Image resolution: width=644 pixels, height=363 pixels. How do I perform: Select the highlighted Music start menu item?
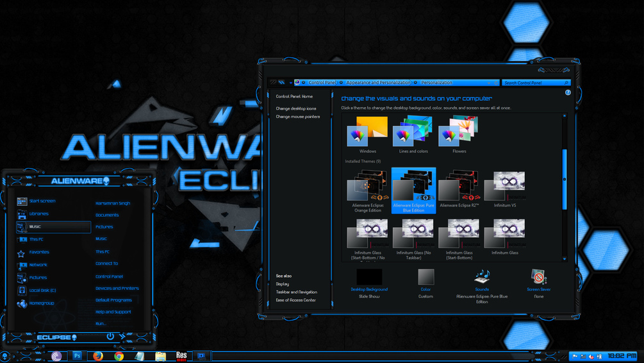tap(53, 227)
